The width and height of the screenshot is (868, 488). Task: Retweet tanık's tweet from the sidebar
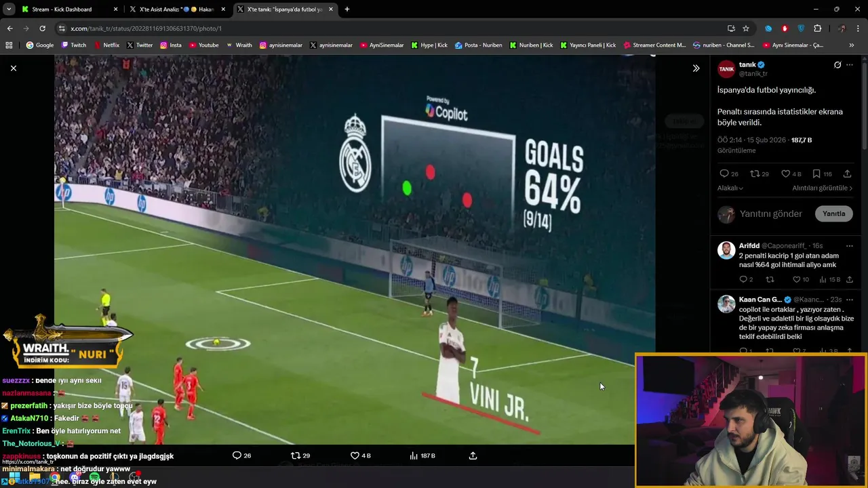(755, 174)
